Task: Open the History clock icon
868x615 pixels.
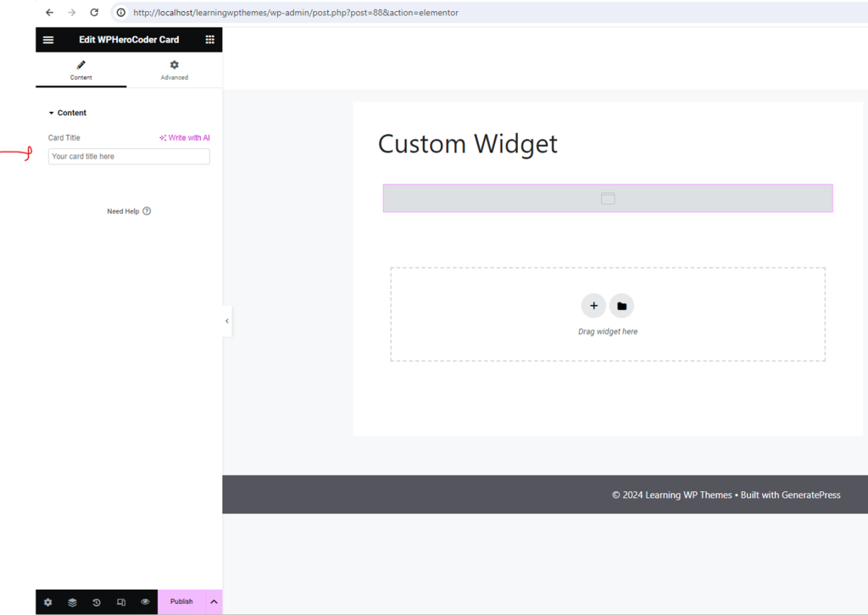Action: [96, 601]
